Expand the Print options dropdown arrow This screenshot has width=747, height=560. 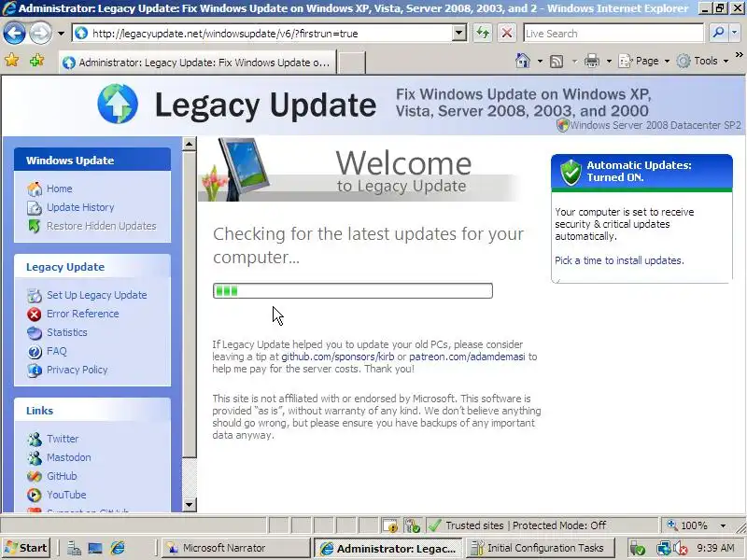pyautogui.click(x=609, y=61)
